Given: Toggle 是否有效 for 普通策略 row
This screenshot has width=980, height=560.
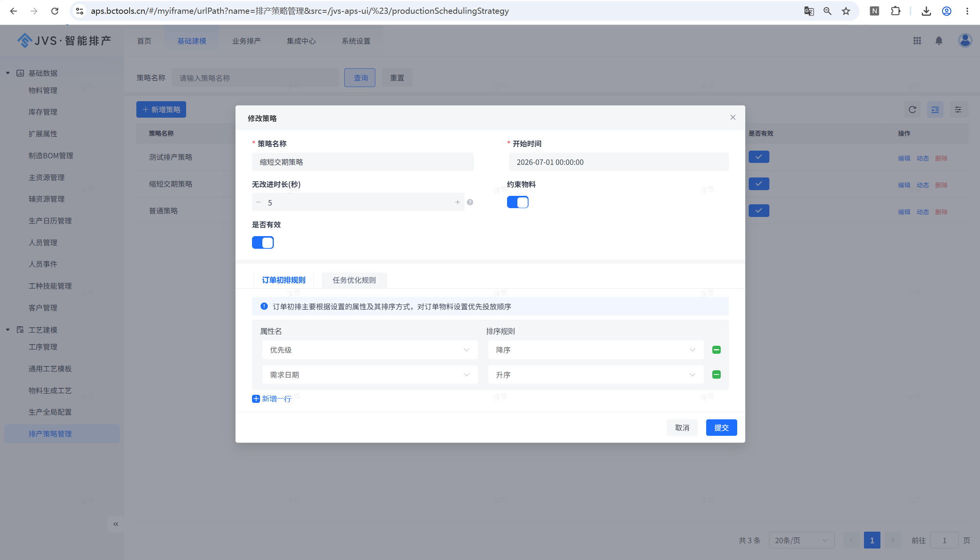Looking at the screenshot, I should point(759,211).
